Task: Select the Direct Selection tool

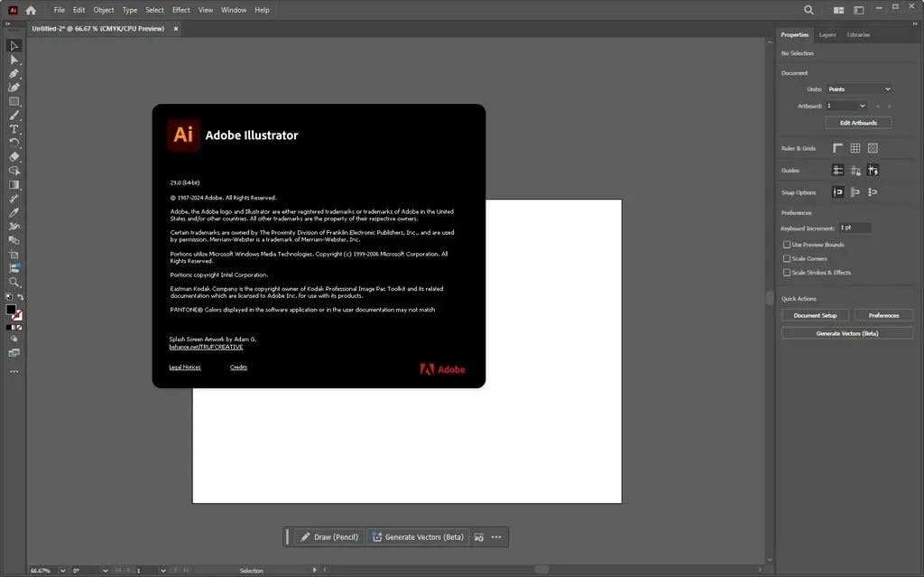Action: click(x=14, y=60)
